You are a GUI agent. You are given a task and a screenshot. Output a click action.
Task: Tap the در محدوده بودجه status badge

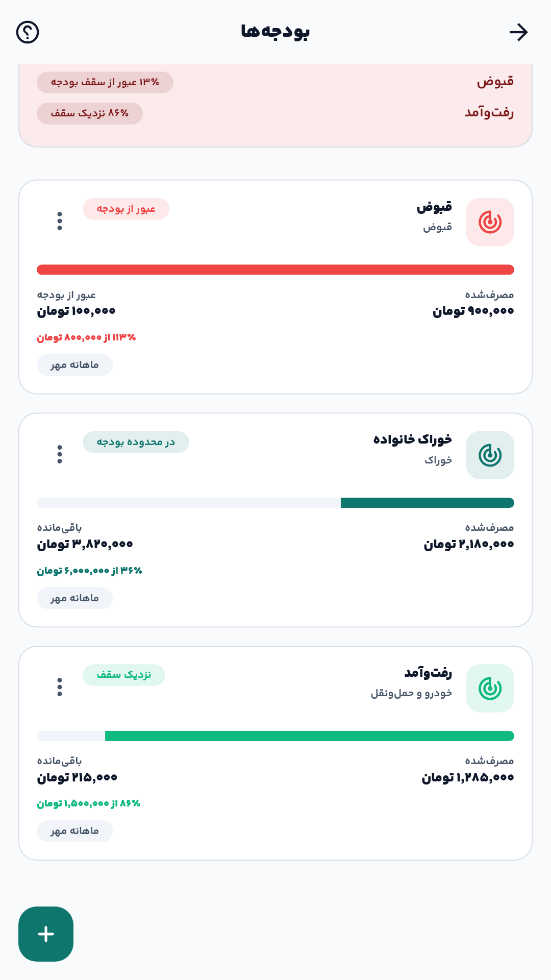click(136, 442)
